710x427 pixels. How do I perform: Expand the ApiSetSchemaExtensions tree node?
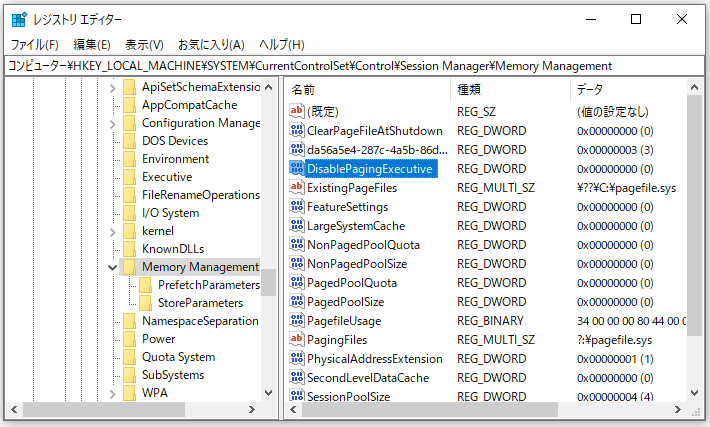click(113, 87)
